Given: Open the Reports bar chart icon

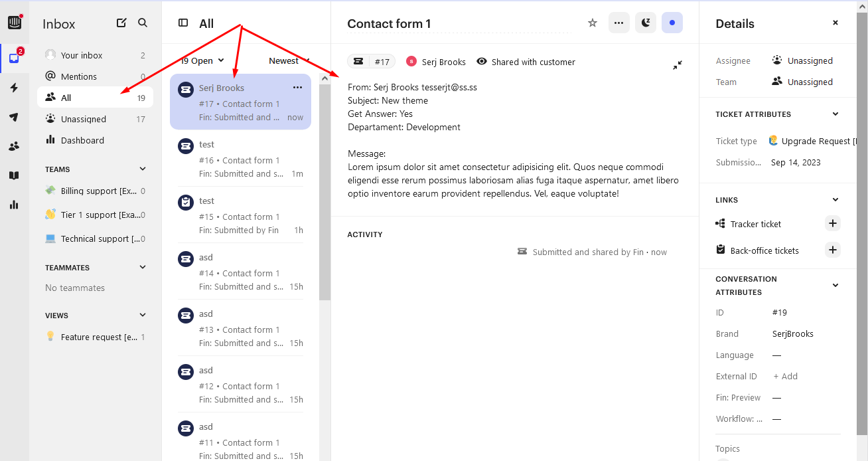Looking at the screenshot, I should 14,205.
